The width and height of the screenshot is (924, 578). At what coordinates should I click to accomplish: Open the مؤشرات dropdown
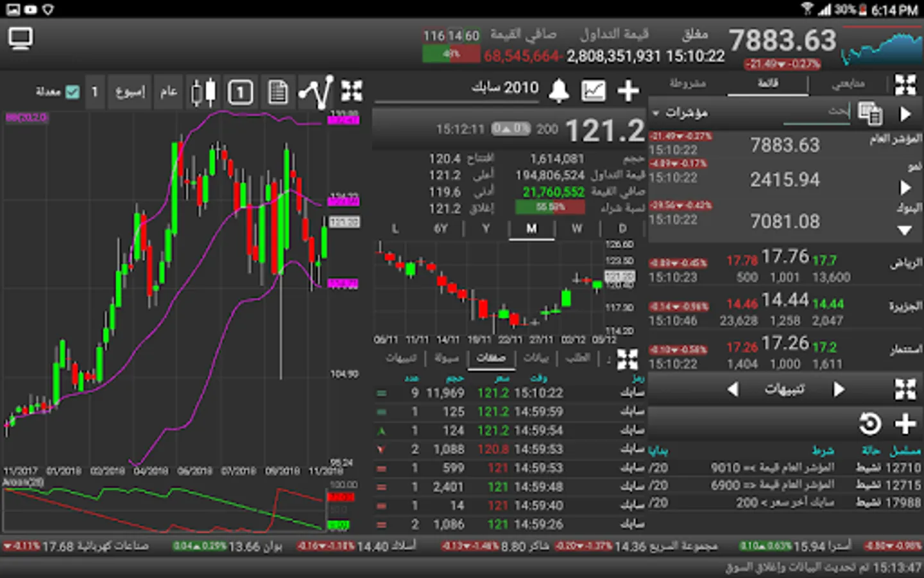pyautogui.click(x=680, y=113)
